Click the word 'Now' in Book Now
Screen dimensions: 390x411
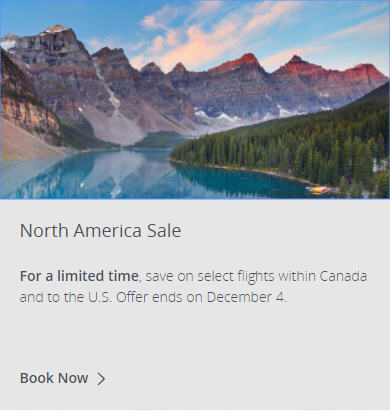click(x=73, y=378)
